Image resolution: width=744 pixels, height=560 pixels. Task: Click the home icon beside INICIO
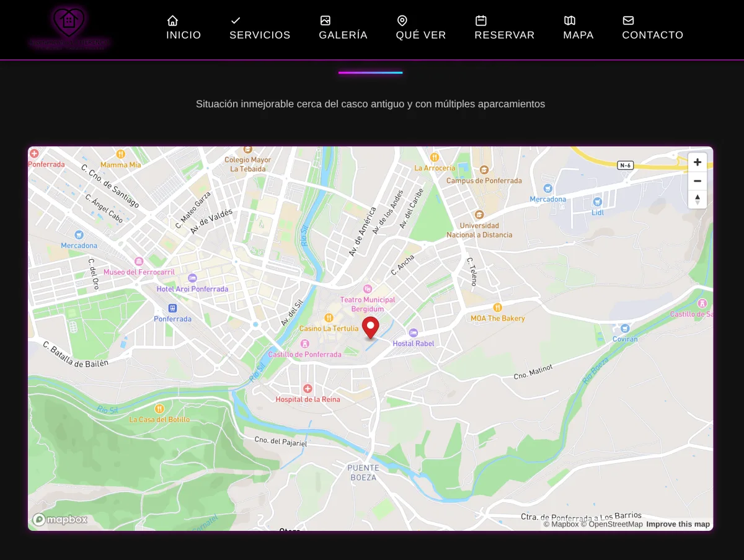click(172, 20)
